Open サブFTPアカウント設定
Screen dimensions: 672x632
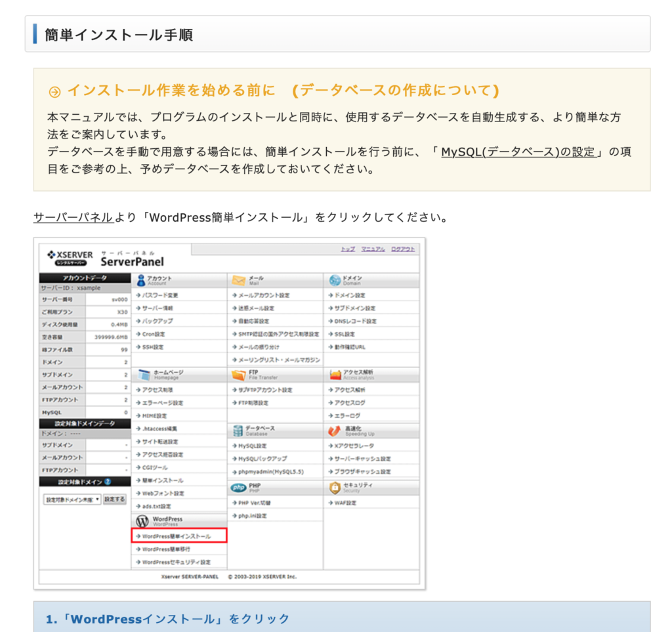[265, 390]
